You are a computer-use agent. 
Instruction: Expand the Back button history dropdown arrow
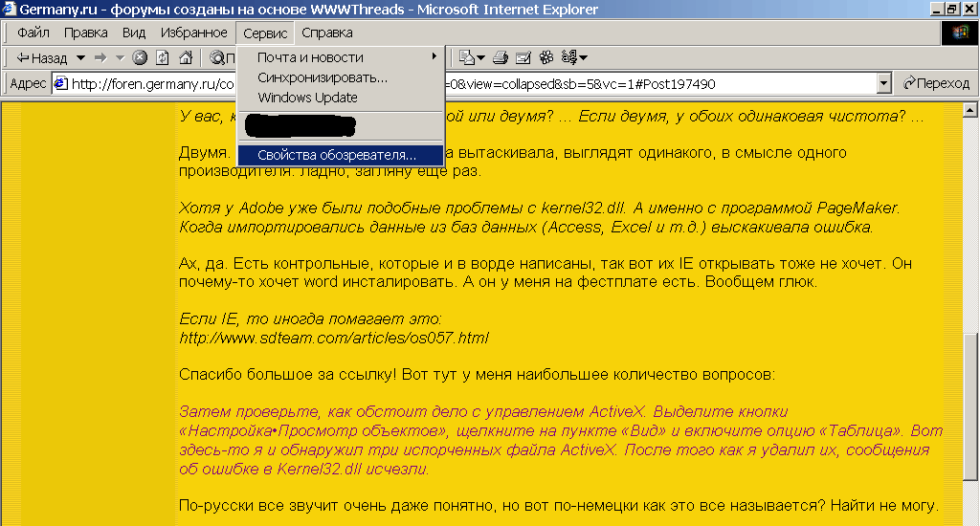80,58
